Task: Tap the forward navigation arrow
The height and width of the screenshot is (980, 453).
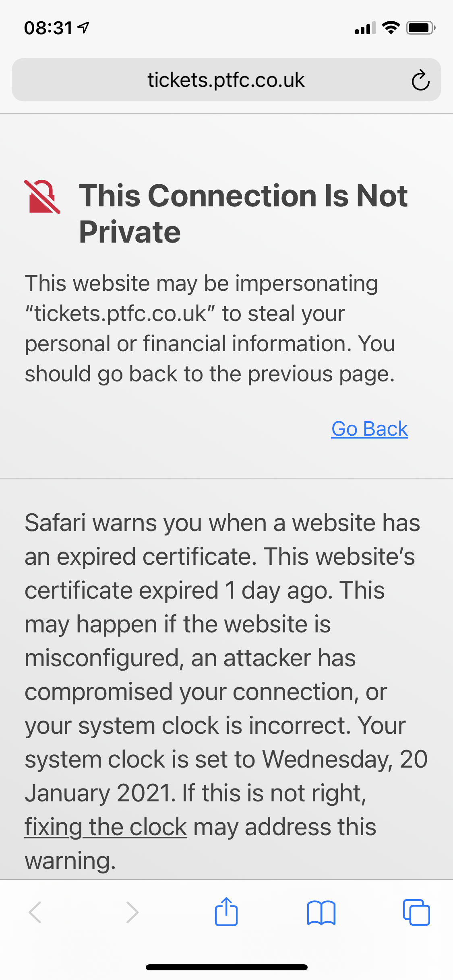Action: (x=132, y=912)
